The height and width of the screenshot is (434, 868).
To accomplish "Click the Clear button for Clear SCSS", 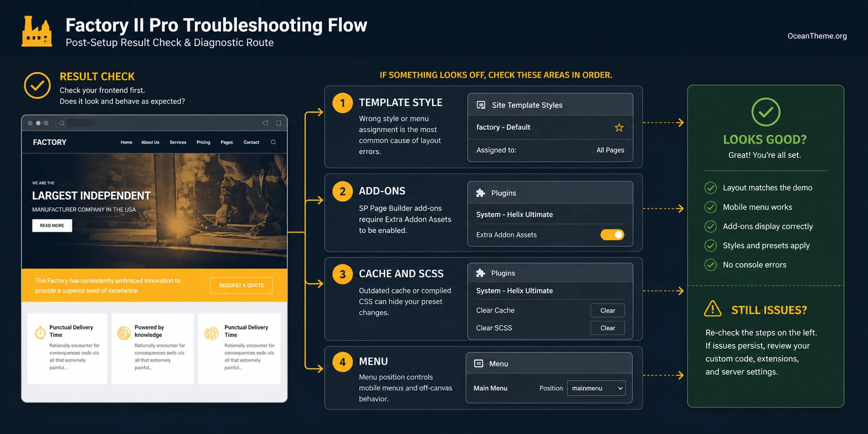I will [608, 328].
